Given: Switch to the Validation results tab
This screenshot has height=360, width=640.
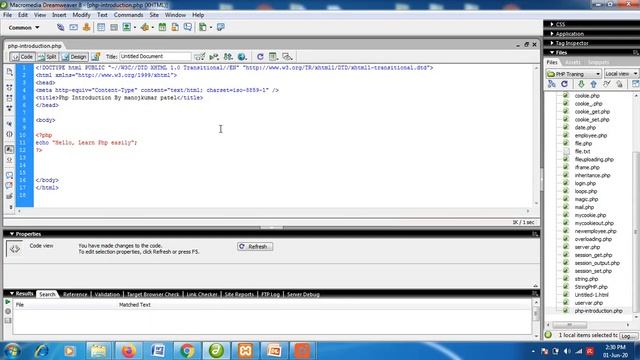Looking at the screenshot, I should 107,294.
